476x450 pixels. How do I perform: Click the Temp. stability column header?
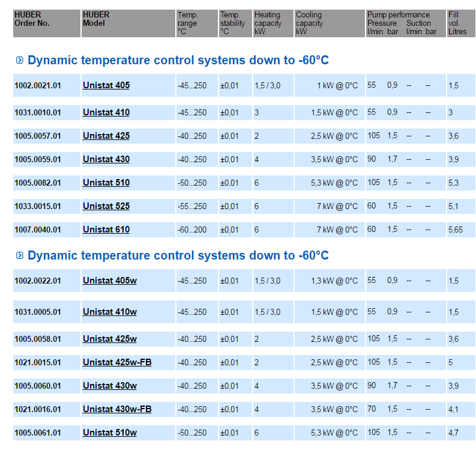point(235,23)
